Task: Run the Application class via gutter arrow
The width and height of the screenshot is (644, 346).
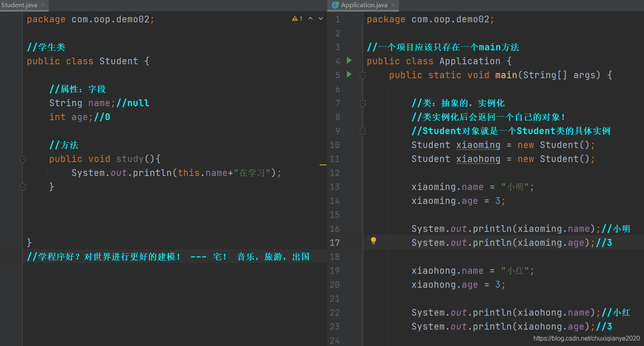Action: tap(349, 60)
